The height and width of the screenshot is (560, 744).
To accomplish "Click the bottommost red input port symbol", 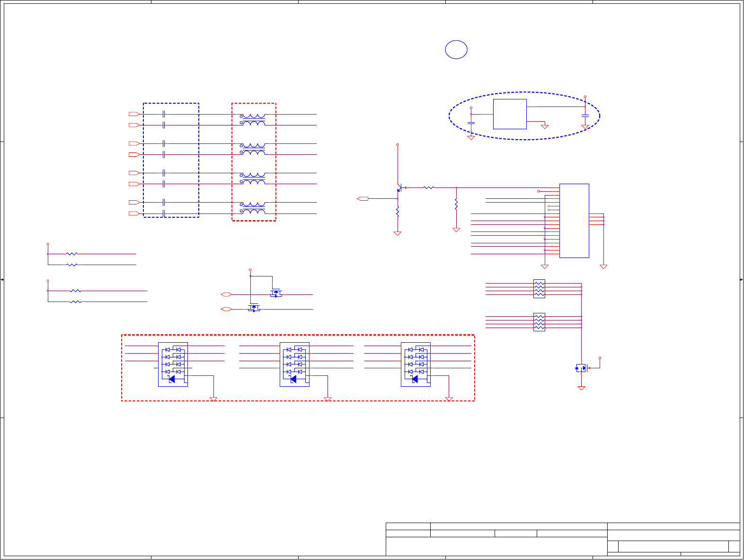I will click(134, 213).
